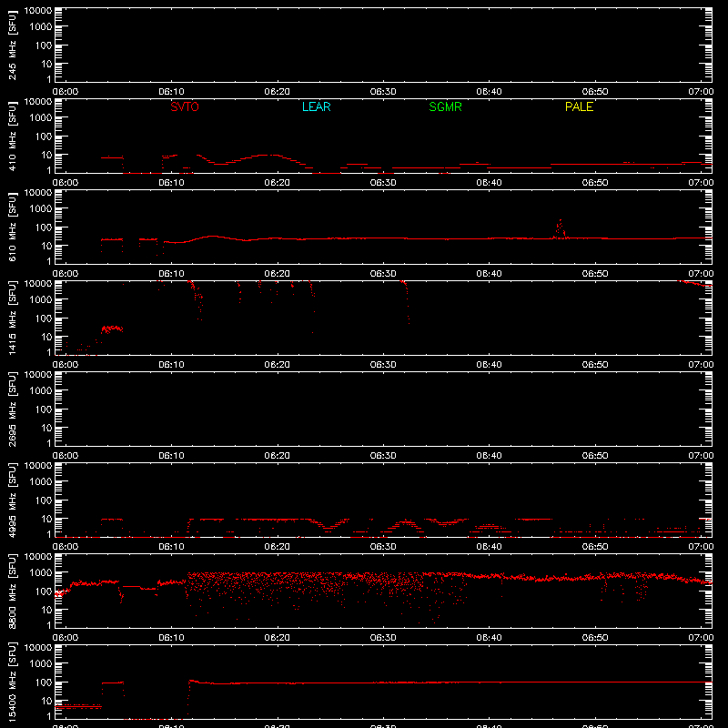Select the 410 MHz [SFU] axis title
Image resolution: width=728 pixels, height=728 pixels.
[x=12, y=136]
